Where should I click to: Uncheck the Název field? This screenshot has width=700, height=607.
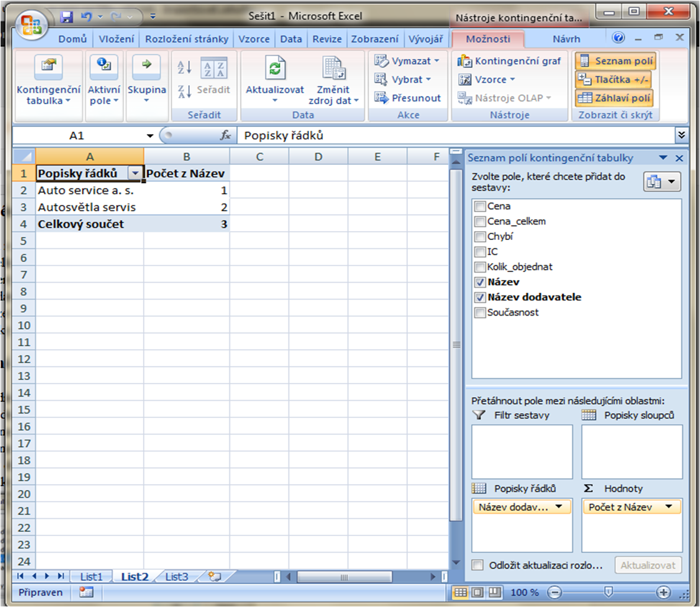pos(480,282)
